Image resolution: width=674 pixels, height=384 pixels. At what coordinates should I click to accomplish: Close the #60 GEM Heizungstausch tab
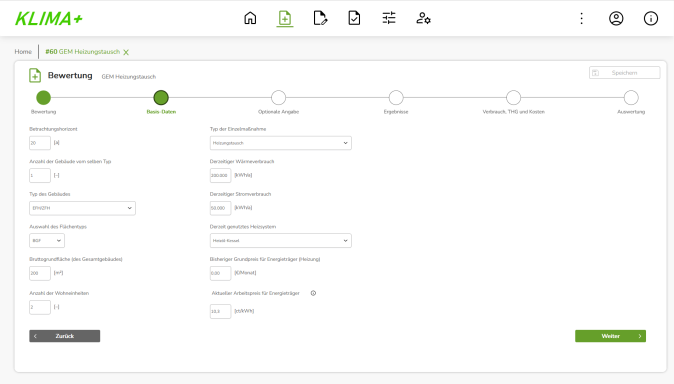[x=126, y=52]
